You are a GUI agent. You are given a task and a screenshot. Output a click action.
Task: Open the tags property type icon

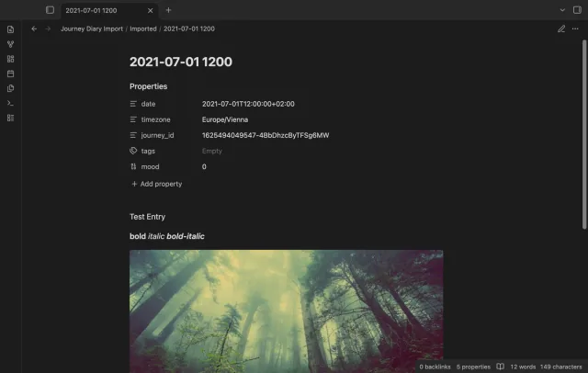pos(133,151)
